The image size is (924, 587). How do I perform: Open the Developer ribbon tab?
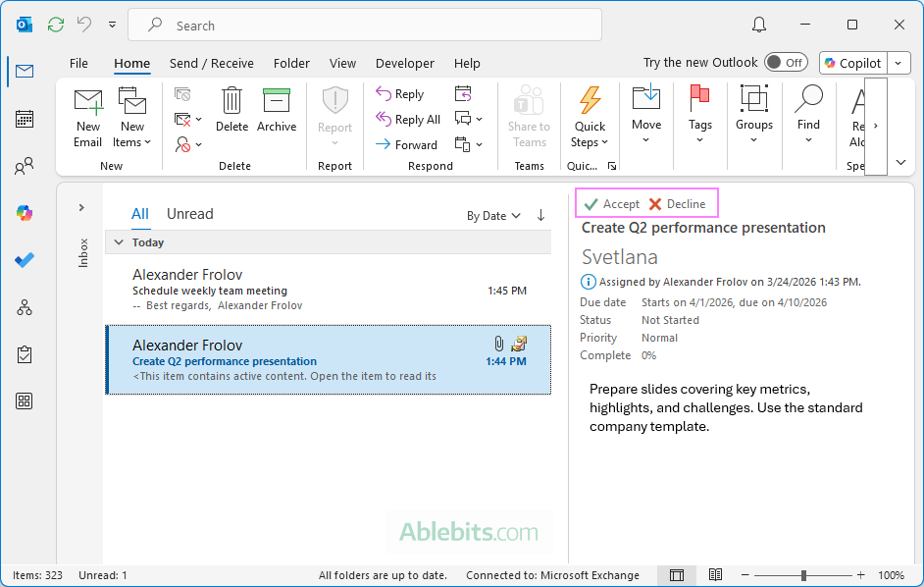point(404,63)
